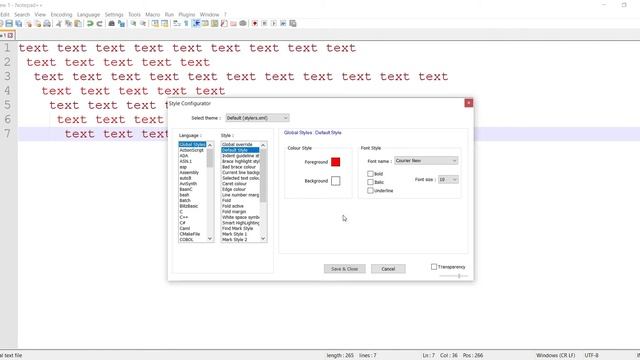
Task: Click the Copy toolbar icon
Action: pos(69,24)
